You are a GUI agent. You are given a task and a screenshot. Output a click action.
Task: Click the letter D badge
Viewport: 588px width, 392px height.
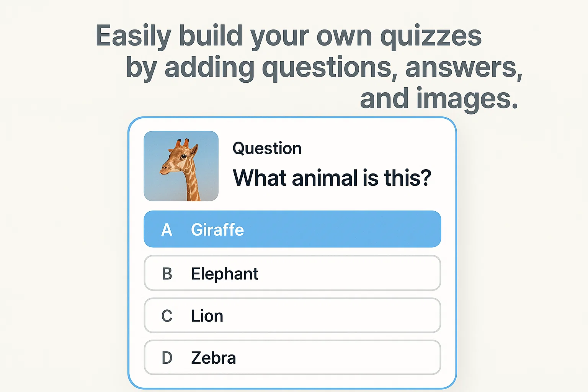pyautogui.click(x=167, y=358)
